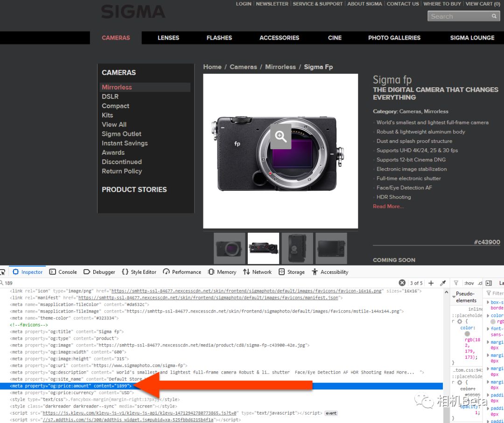
Task: Click the filter styles funnel icon
Action: pos(456,283)
